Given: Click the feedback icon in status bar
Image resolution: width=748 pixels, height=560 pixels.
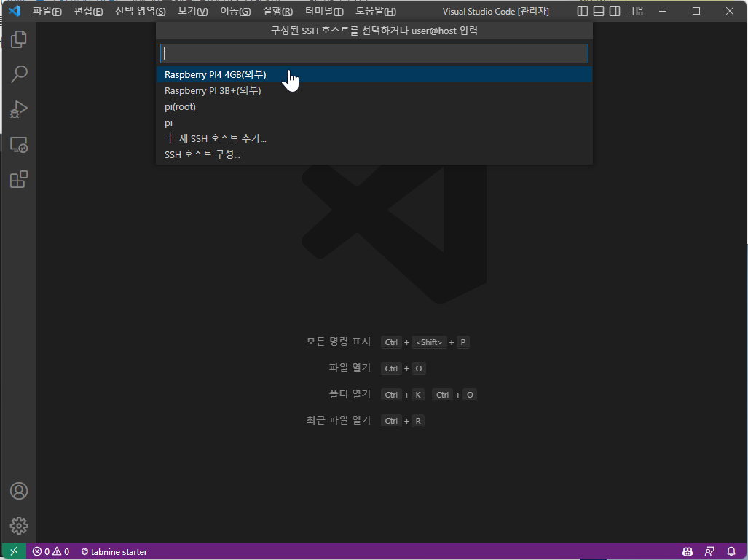Looking at the screenshot, I should [x=709, y=552].
